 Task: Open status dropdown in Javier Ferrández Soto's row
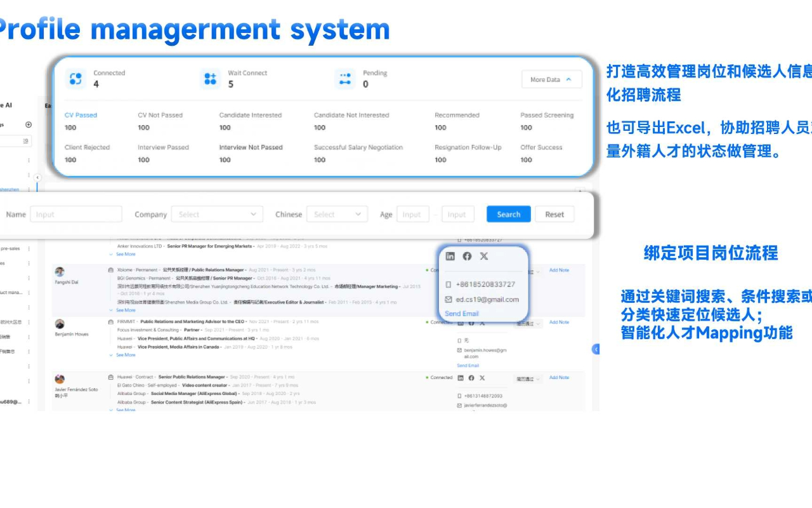(528, 378)
